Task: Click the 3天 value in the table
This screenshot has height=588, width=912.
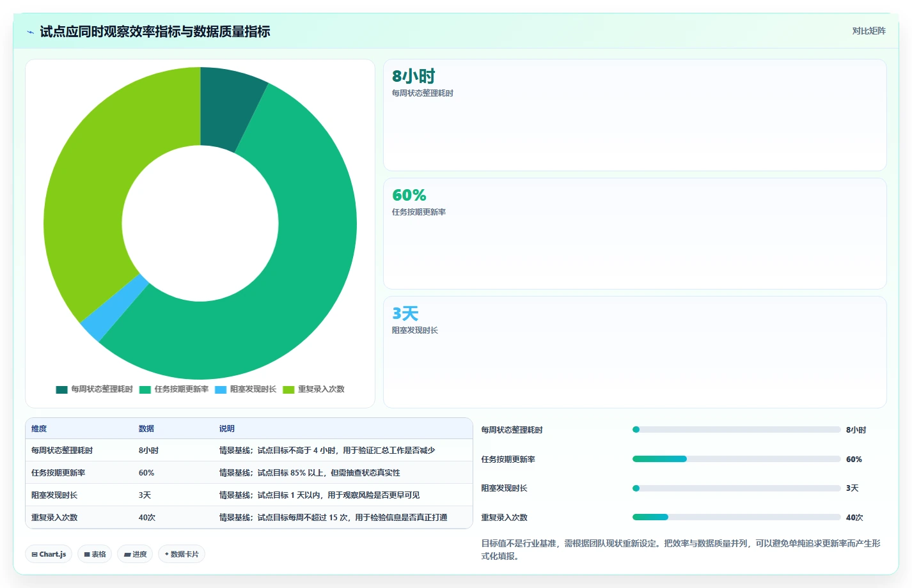Action: tap(145, 495)
